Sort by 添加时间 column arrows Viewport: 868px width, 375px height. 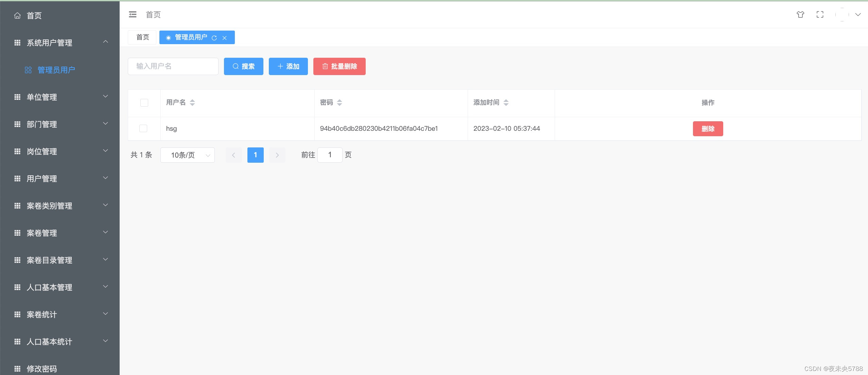(506, 103)
